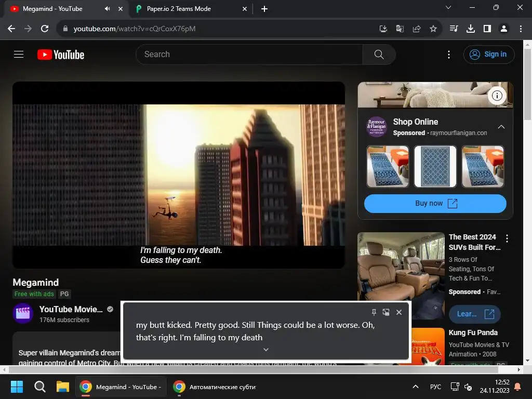Switch to Megamind - YouTube tab
532x399 pixels.
point(52,9)
